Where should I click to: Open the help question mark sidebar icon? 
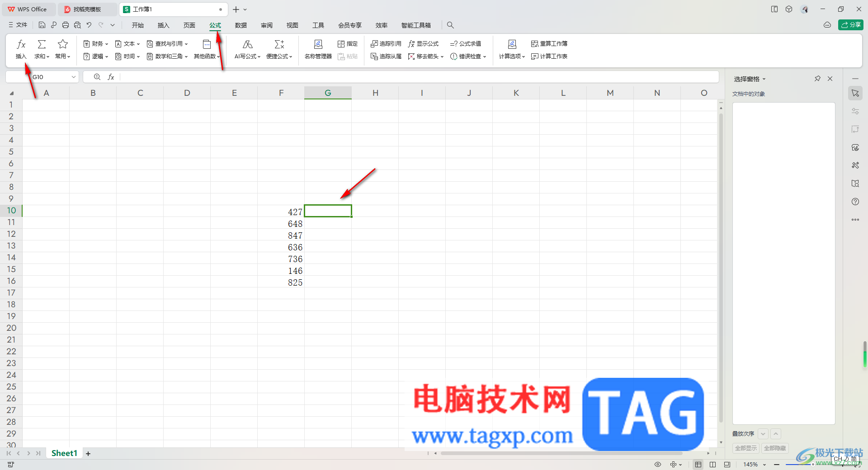[x=855, y=202]
